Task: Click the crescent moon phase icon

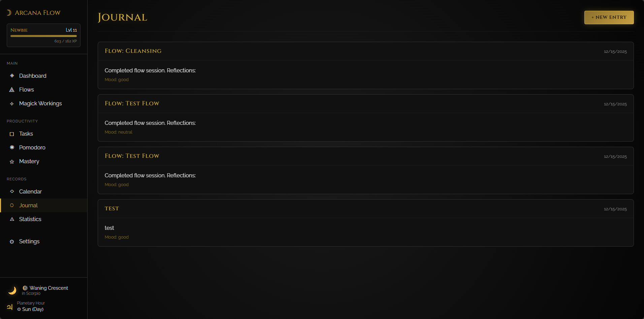Action: click(x=12, y=290)
